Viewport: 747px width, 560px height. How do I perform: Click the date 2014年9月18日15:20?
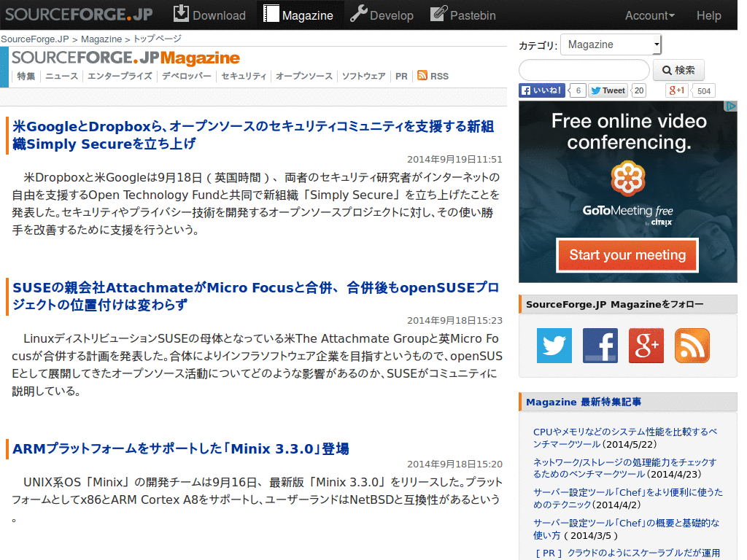pyautogui.click(x=454, y=464)
